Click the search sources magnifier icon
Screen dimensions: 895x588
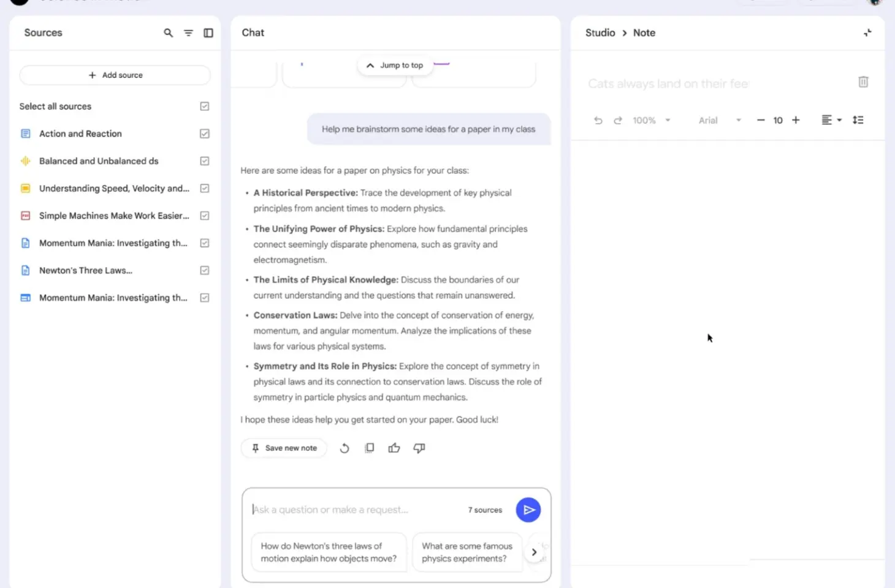click(x=168, y=33)
